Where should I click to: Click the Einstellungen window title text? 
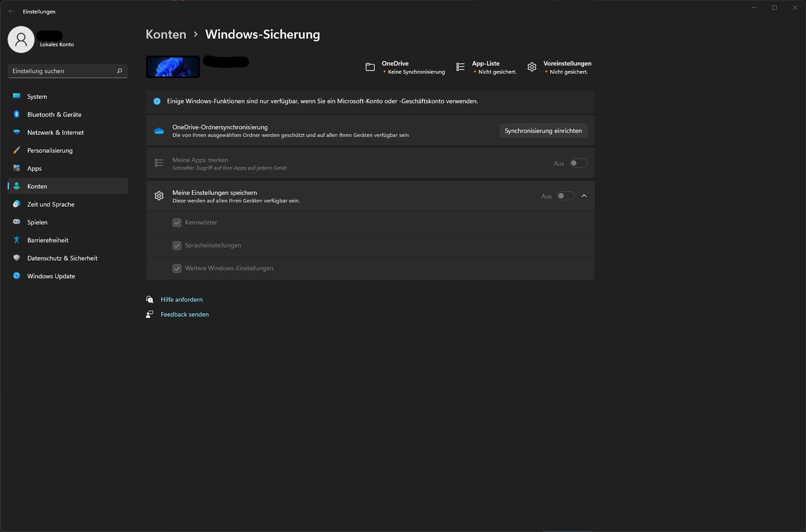[x=39, y=12]
